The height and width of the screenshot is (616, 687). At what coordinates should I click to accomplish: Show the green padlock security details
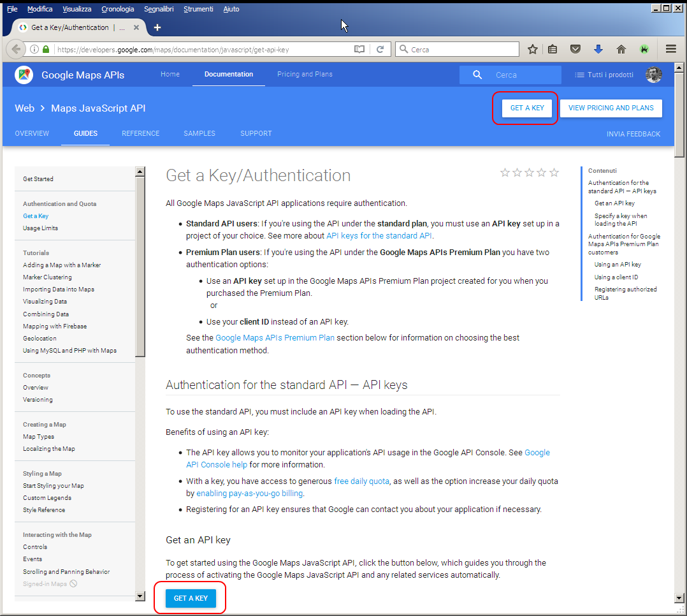[46, 49]
